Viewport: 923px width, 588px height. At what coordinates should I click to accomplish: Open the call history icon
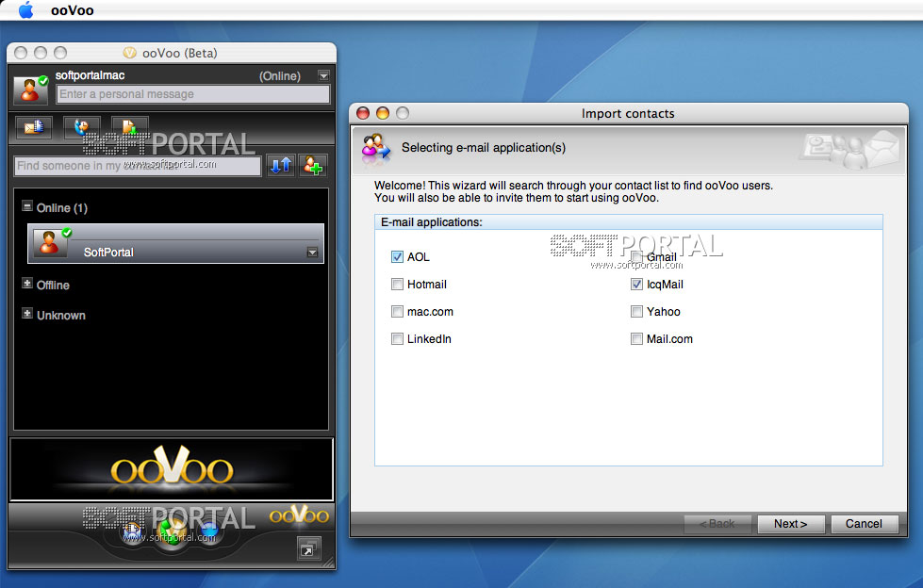81,127
